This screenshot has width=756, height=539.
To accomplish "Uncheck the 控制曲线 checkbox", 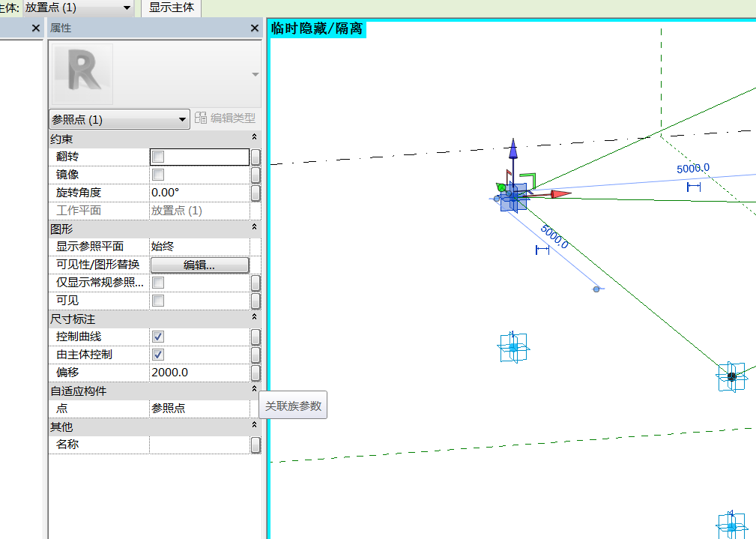I will tap(157, 337).
